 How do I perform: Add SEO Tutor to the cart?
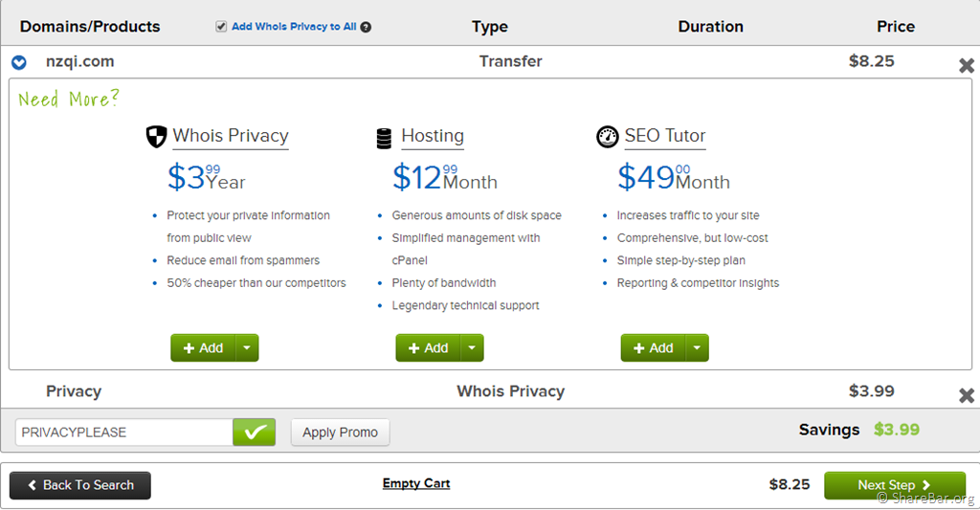(x=653, y=348)
